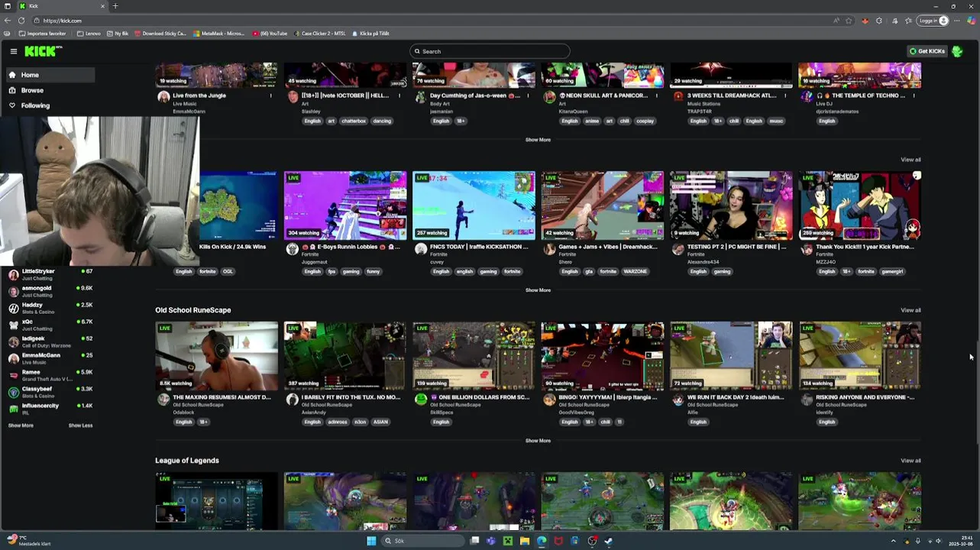Click the Kick search field

(490, 51)
